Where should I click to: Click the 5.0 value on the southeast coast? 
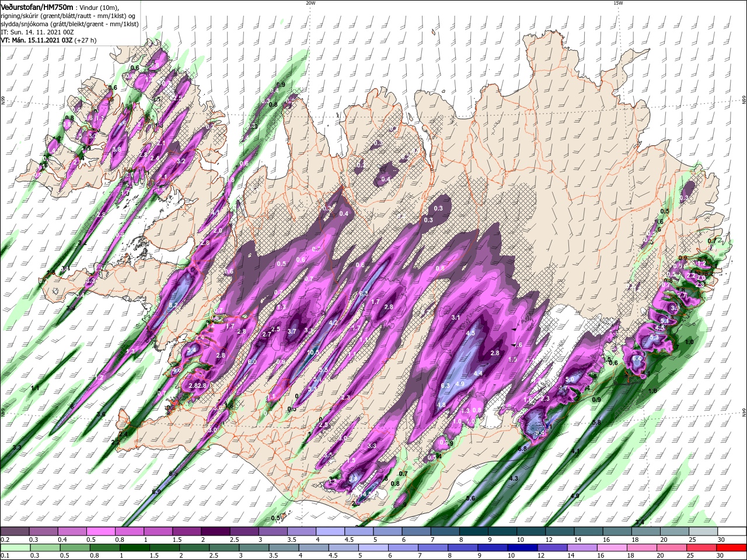pyautogui.click(x=570, y=379)
